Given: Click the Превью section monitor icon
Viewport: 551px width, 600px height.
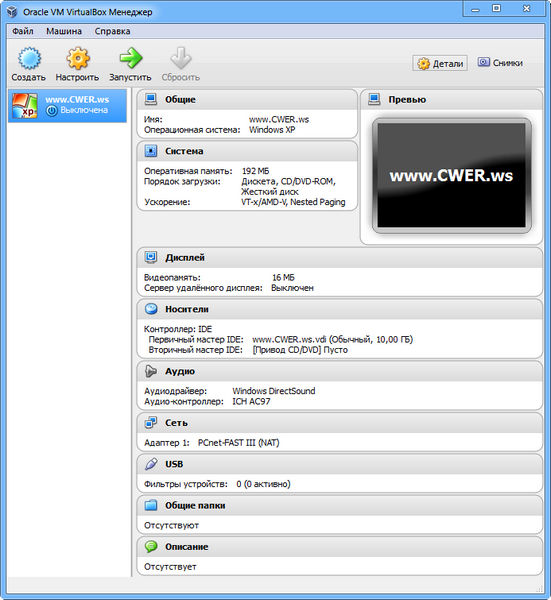Looking at the screenshot, I should [374, 99].
